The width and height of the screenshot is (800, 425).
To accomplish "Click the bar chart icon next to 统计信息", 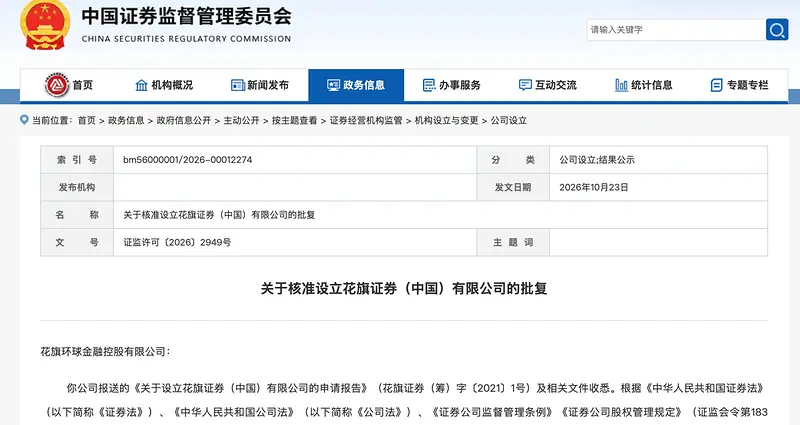I will point(621,85).
